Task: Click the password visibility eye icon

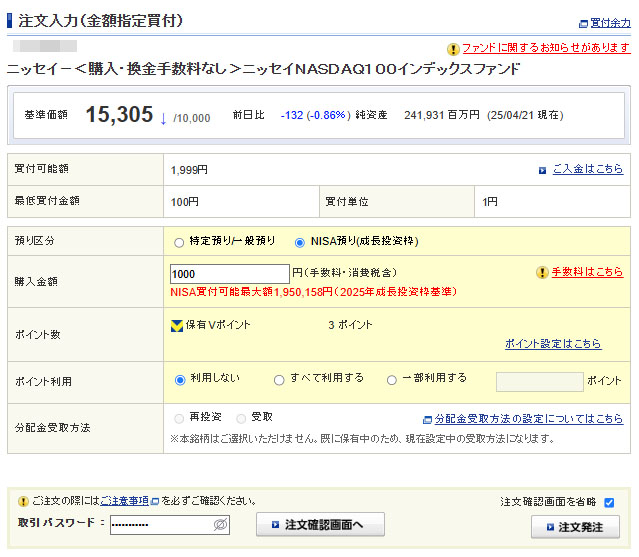Action: click(x=221, y=524)
